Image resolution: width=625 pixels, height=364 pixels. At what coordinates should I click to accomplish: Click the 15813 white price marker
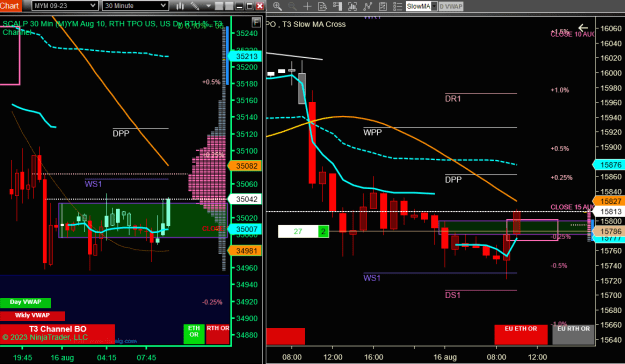[609, 212]
